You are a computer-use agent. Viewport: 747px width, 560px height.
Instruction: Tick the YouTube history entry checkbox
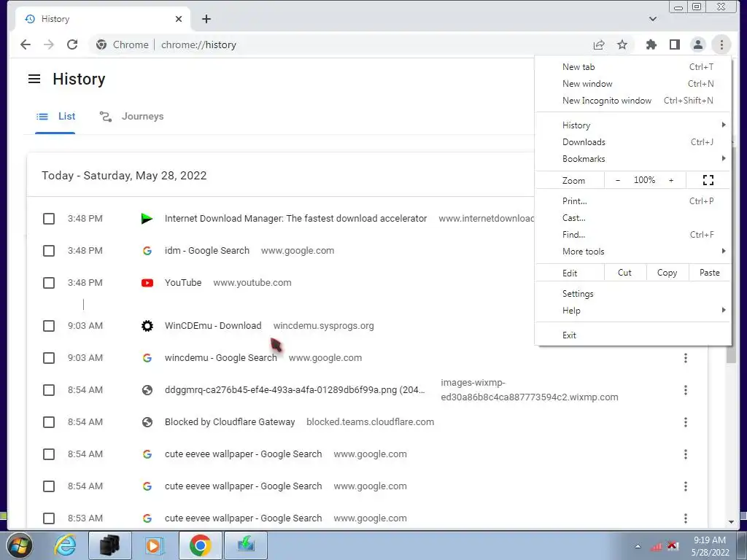[49, 283]
